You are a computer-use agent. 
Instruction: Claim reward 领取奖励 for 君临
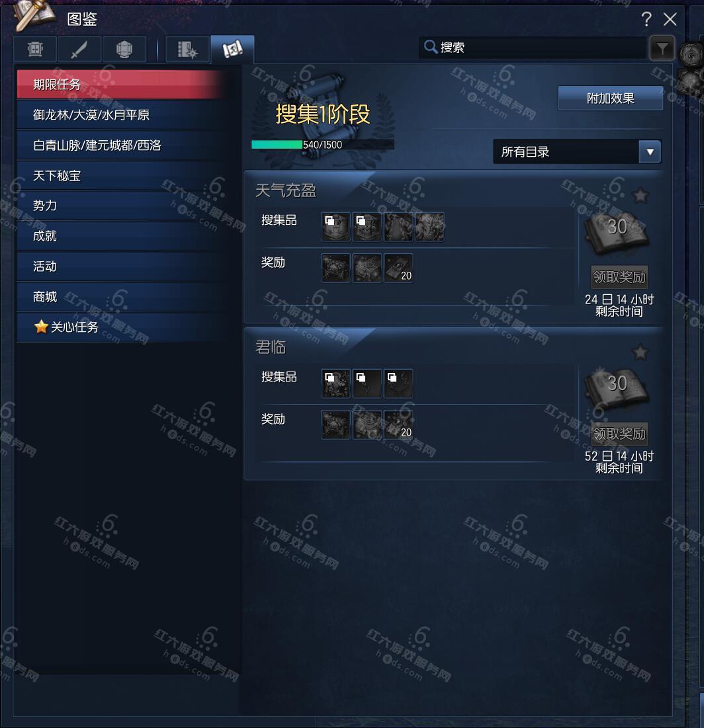[619, 434]
